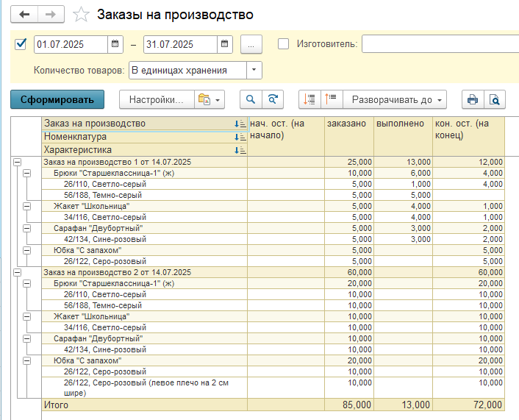This screenshot has height=420, width=519.
Task: Open the 'Разворачивать до' dropdown
Action: [x=395, y=99]
